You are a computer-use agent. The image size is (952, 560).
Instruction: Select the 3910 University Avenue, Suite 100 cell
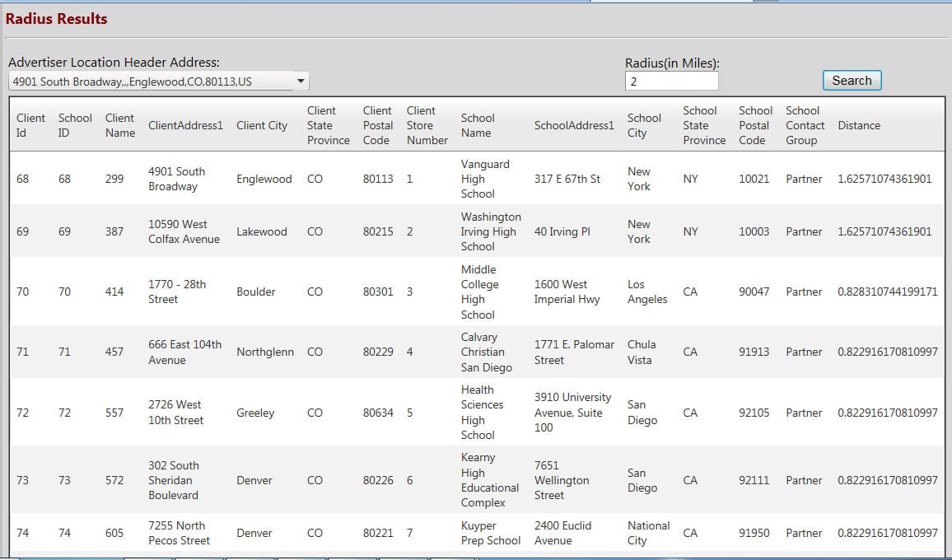[x=572, y=413]
